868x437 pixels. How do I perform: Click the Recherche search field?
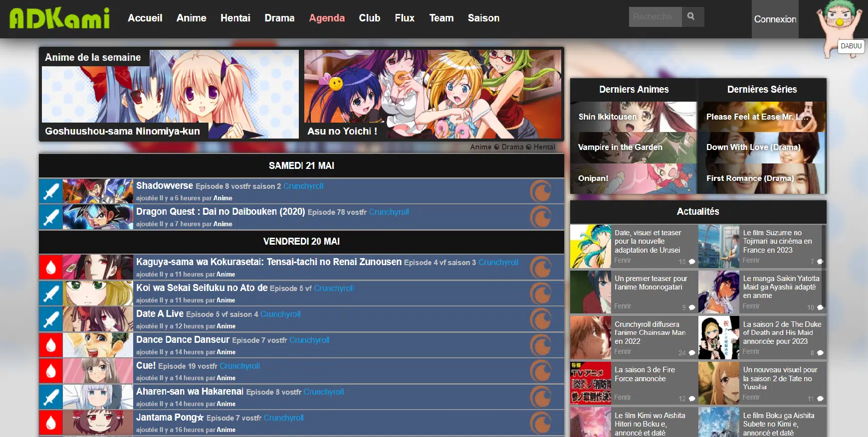coord(655,16)
